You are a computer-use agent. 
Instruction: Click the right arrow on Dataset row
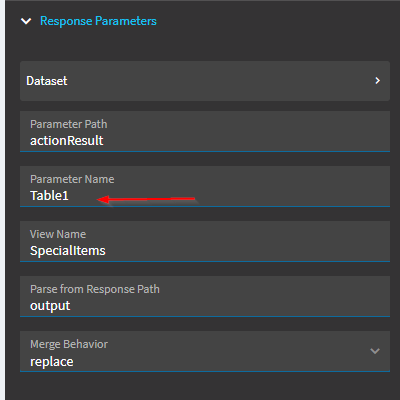click(x=377, y=81)
